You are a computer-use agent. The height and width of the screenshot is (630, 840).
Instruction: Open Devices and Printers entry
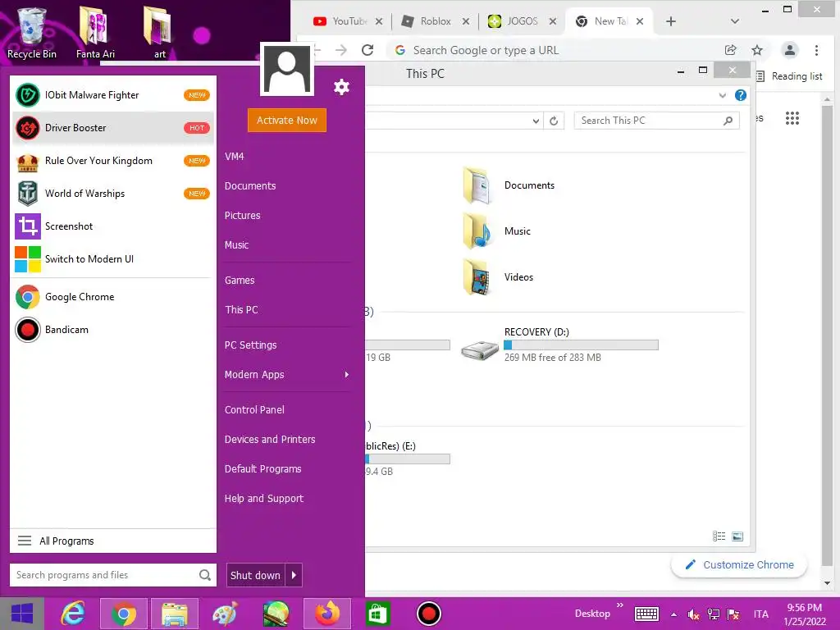tap(270, 440)
